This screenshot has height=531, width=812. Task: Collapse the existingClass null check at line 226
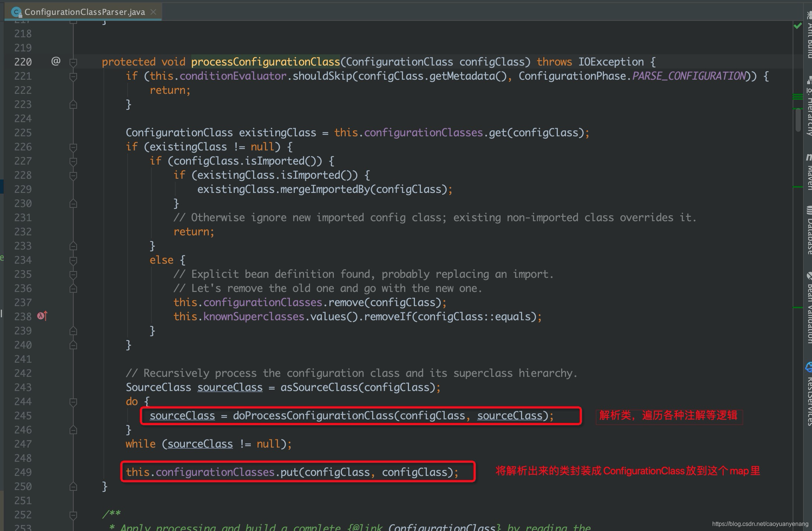[73, 147]
